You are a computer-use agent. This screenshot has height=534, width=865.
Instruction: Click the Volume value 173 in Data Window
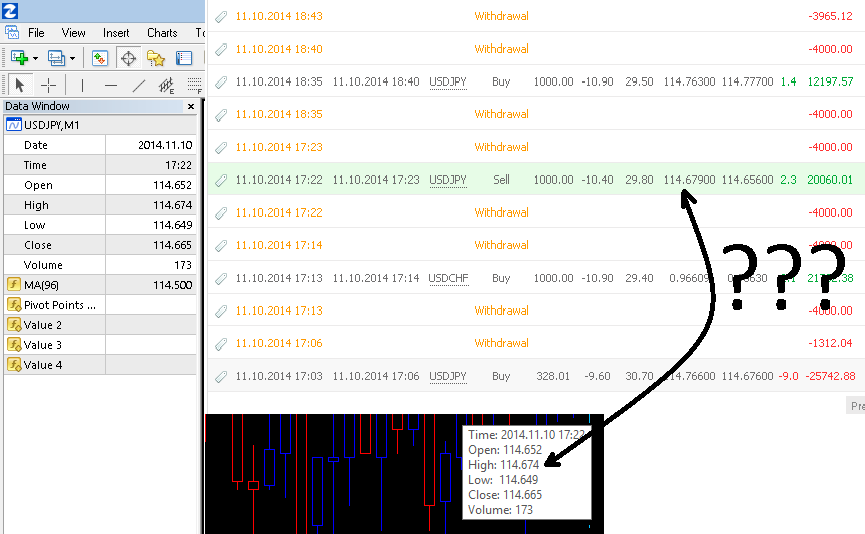click(x=183, y=265)
